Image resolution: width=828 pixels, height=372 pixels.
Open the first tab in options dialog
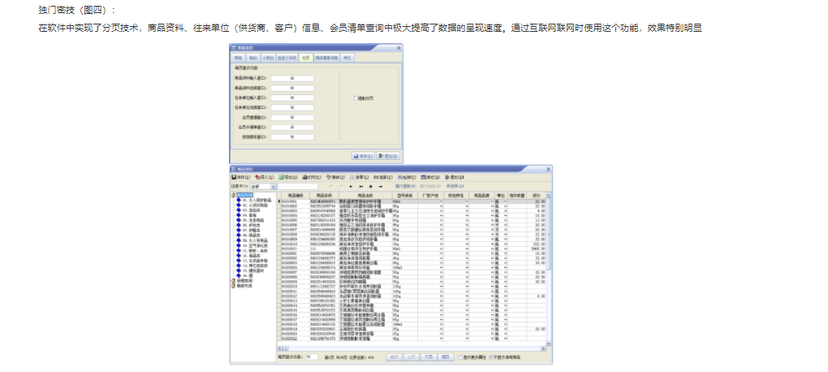point(239,58)
